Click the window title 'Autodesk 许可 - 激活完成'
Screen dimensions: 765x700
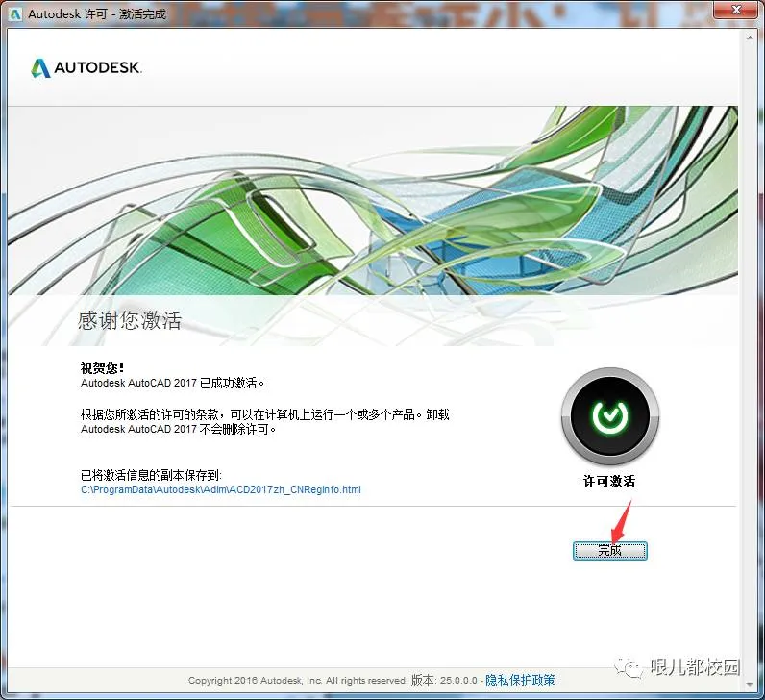point(97,14)
